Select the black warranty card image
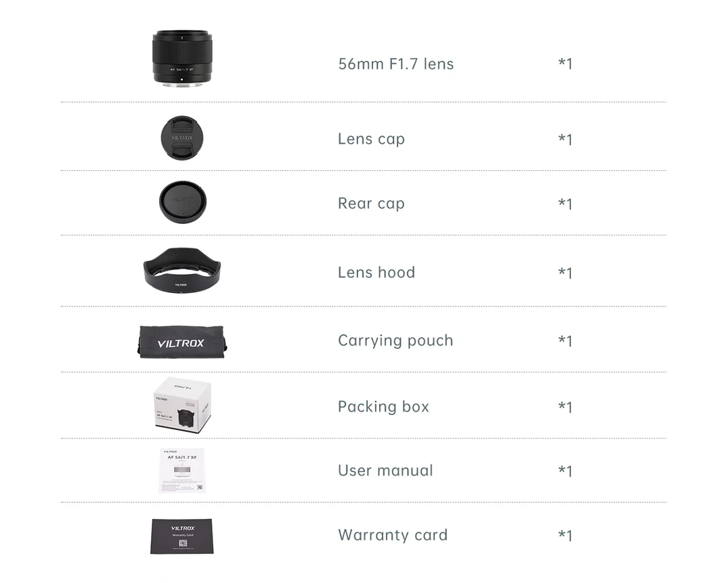This screenshot has width=728, height=583. (x=182, y=536)
